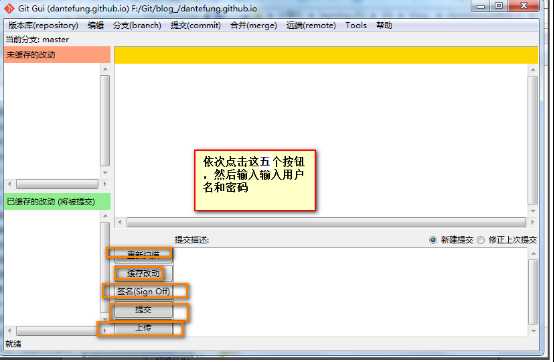Image resolution: width=554 pixels, height=362 pixels.
Task: Click the 当前分支: master label
Action: tap(37, 39)
